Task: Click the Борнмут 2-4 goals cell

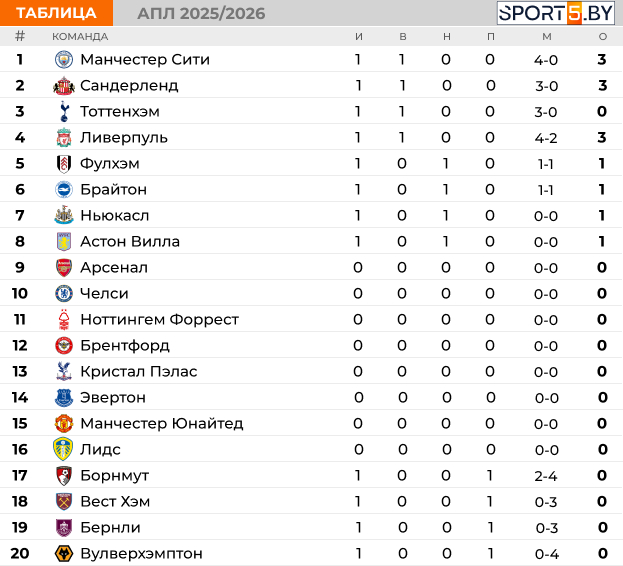Action: coord(546,476)
